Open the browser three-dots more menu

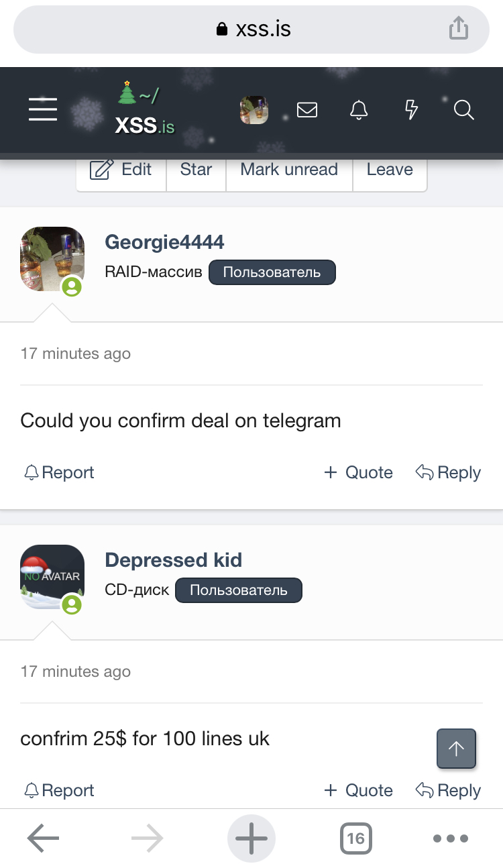(450, 838)
